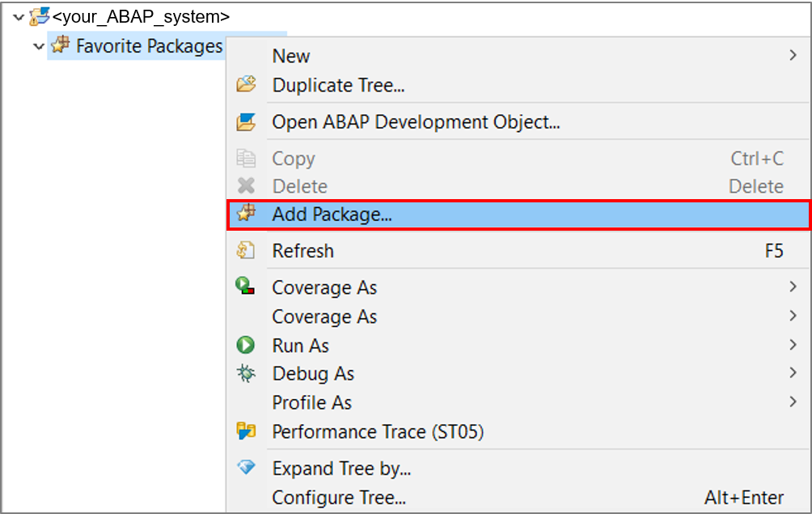Expand the Profile As submenu arrow
812x514 pixels.
point(793,401)
